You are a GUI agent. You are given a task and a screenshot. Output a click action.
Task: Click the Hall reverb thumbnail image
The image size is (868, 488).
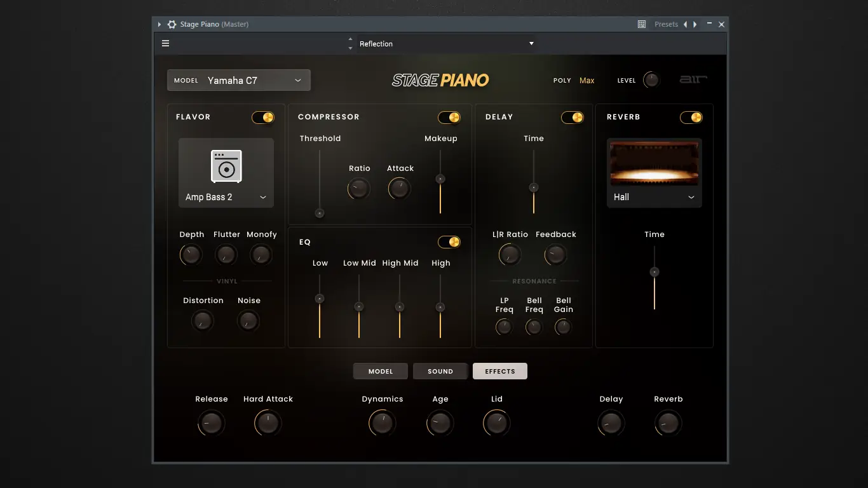[654, 163]
